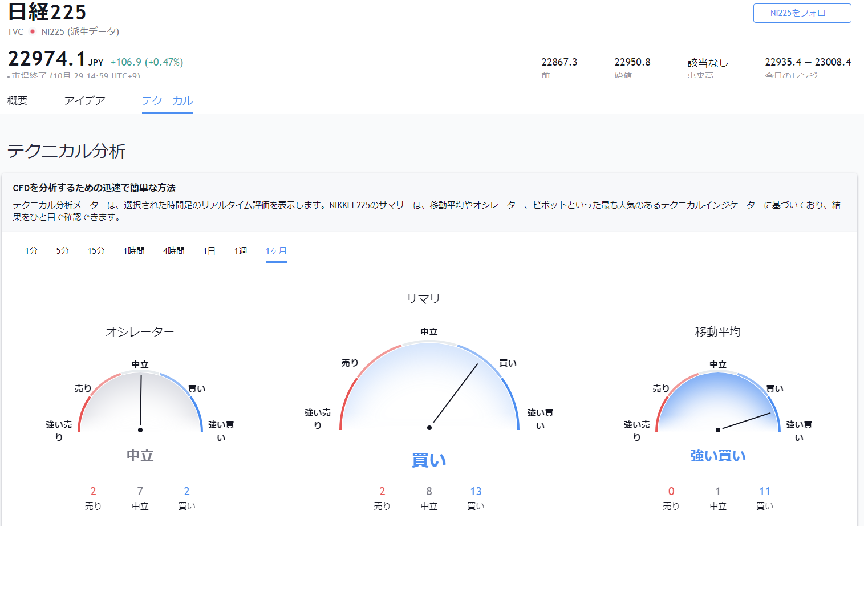Click the moving average buy count 11
864x616 pixels.
pyautogui.click(x=765, y=491)
